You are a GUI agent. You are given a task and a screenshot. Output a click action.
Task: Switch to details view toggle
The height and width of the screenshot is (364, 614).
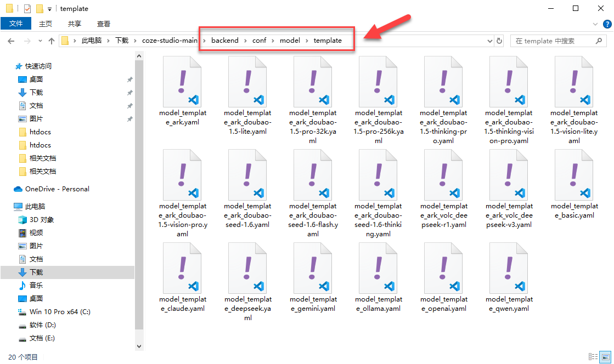(593, 357)
